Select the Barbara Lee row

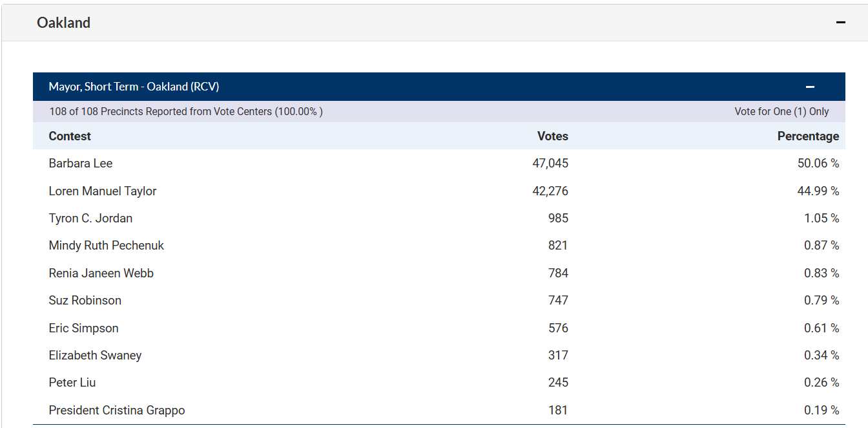80,164
